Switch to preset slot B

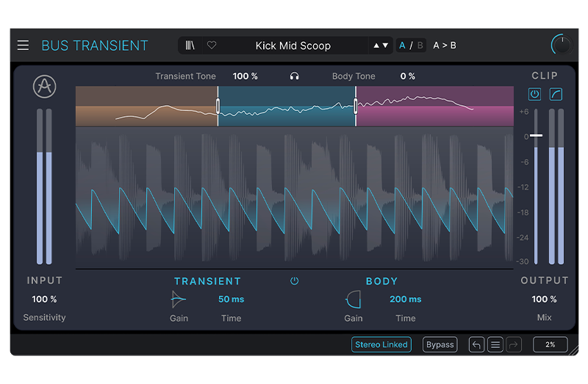point(420,46)
